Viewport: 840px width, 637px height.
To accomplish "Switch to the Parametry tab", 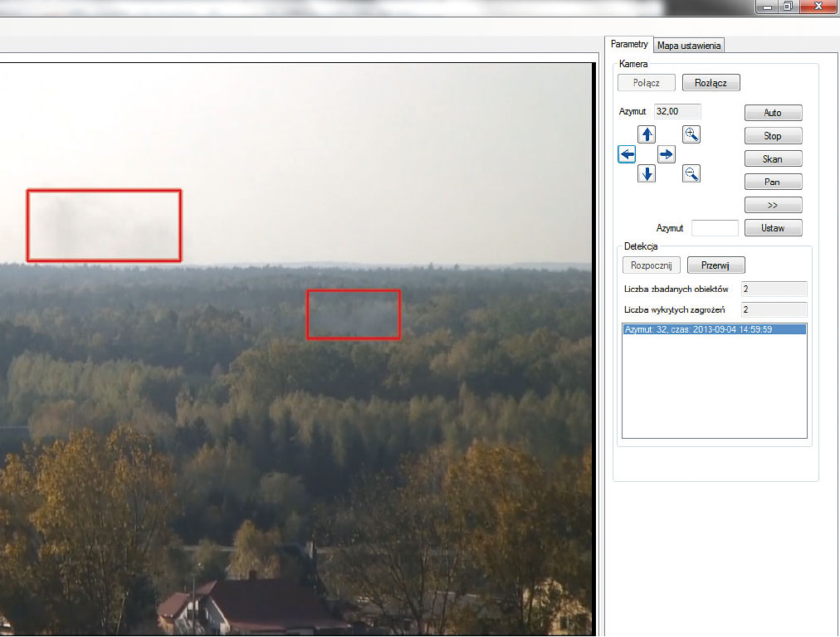I will click(x=629, y=45).
